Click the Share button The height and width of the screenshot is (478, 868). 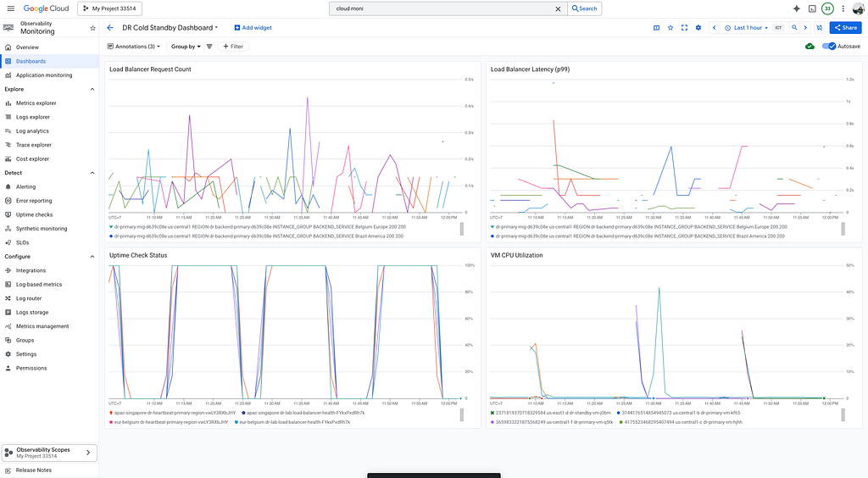845,28
